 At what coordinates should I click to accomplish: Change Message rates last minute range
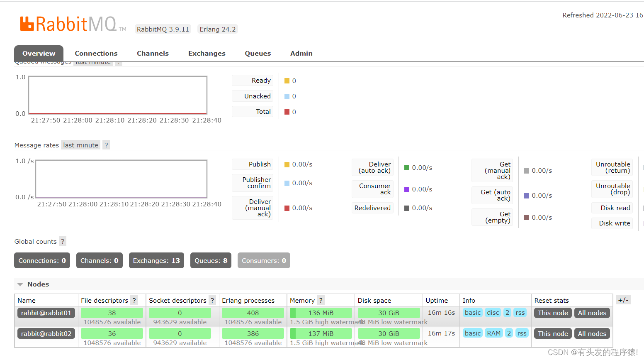[80, 145]
